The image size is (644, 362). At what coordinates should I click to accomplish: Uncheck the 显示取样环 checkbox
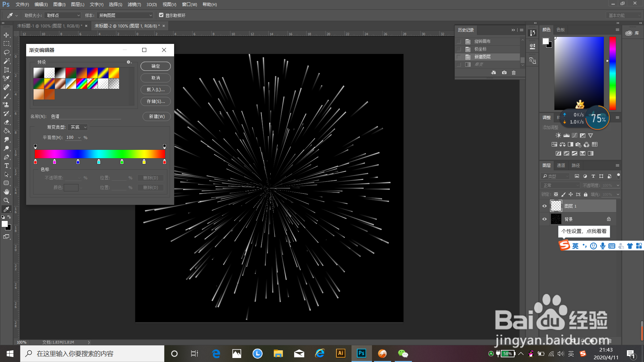(x=161, y=15)
